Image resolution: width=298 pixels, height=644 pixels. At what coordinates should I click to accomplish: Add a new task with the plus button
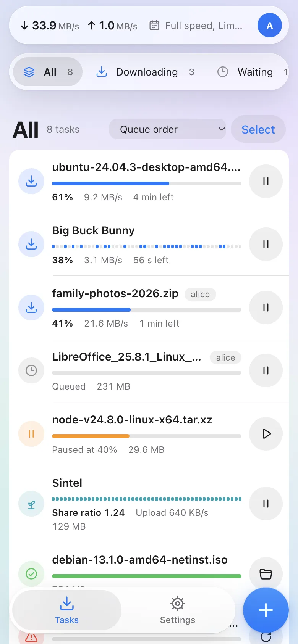point(266,610)
